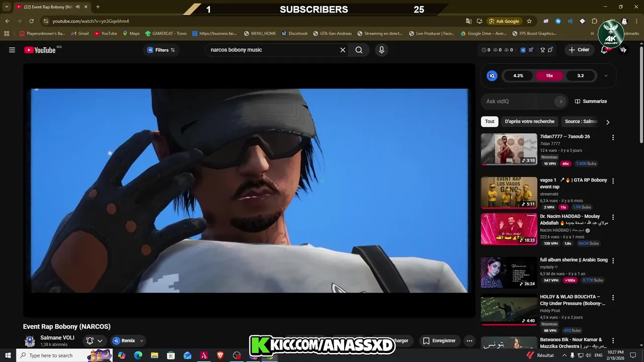
Task: Open the vidIQ list icon in header toolbar
Action: (532, 50)
